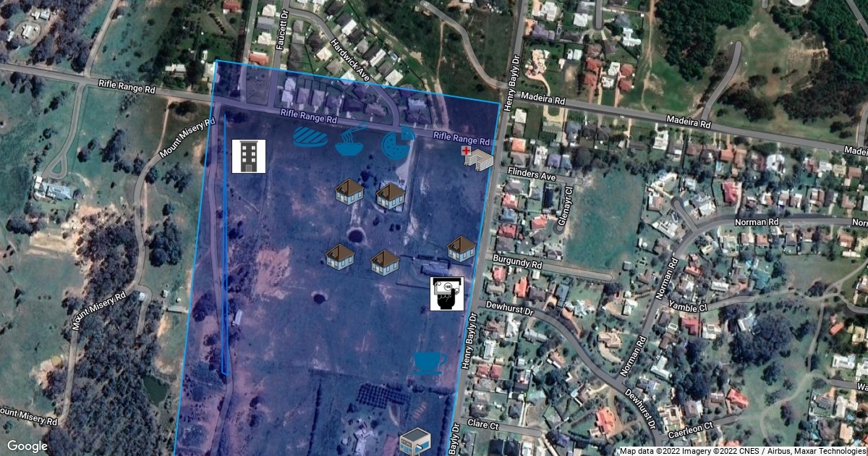Select the Clare Ct street label
The width and height of the screenshot is (868, 456).
[x=483, y=426]
